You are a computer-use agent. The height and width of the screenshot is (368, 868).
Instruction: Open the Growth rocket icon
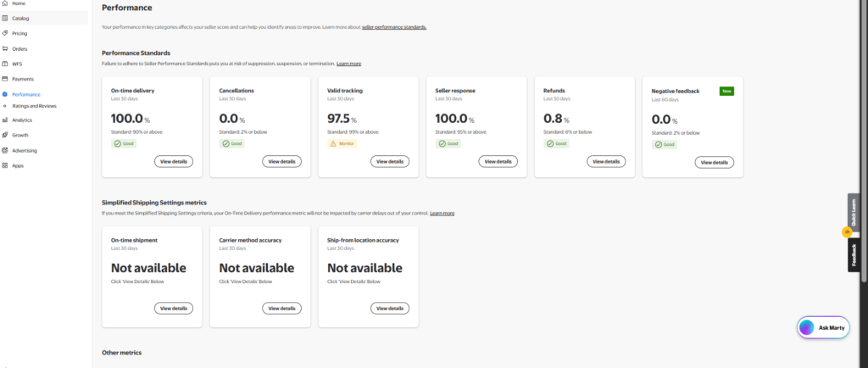pos(5,135)
